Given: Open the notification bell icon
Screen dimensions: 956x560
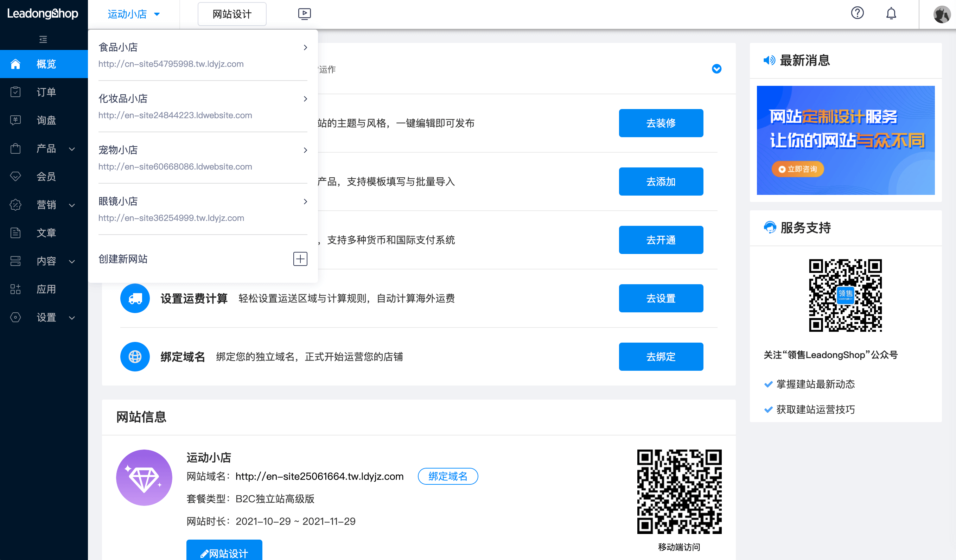Looking at the screenshot, I should click(891, 13).
